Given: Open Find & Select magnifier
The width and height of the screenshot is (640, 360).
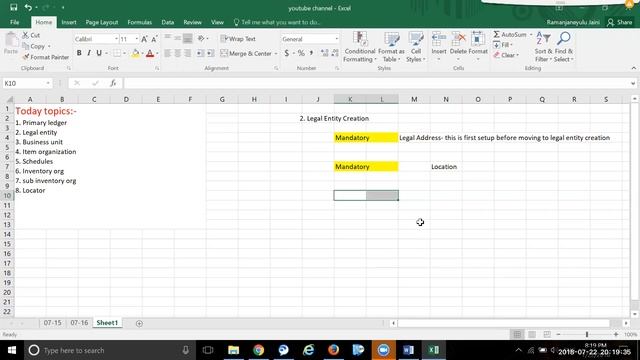Looking at the screenshot, I should coord(564,48).
